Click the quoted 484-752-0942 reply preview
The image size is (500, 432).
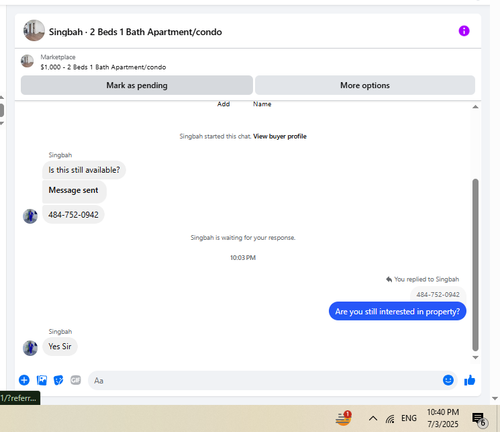point(438,295)
